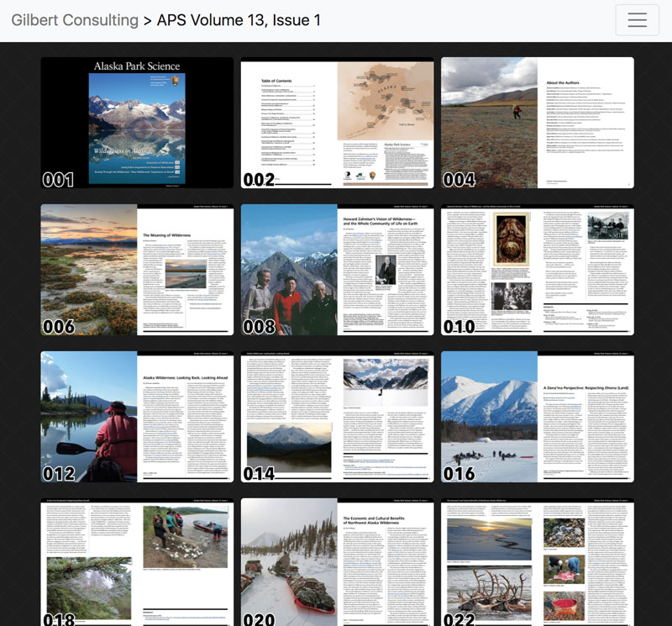The image size is (672, 626).
Task: Click the APS Volume 13, Issue 1 title
Action: pos(239,20)
